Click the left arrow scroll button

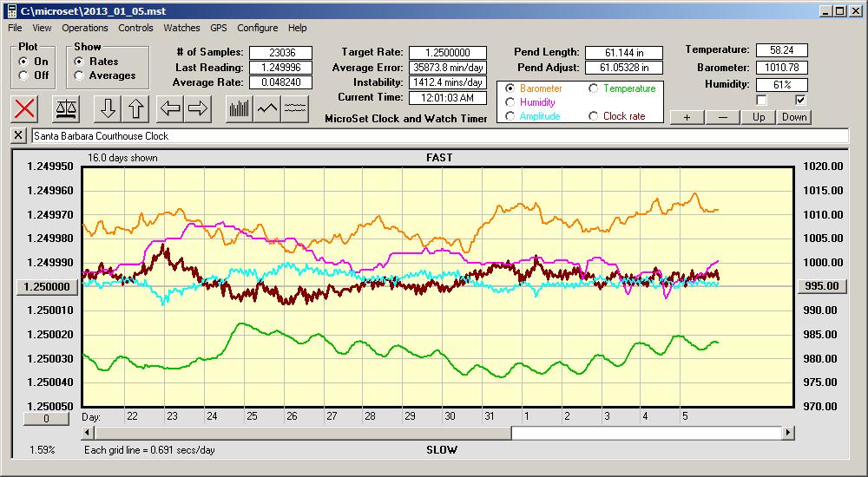[x=170, y=108]
